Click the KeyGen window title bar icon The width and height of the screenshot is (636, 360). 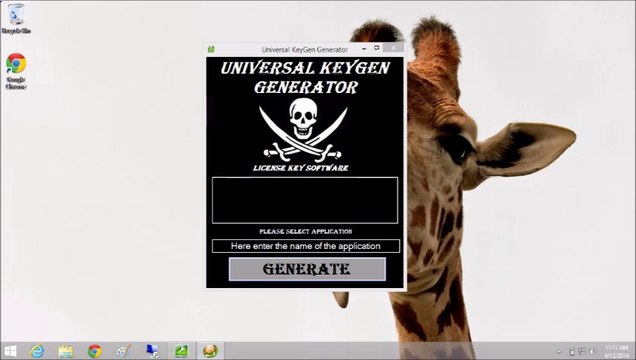(211, 49)
